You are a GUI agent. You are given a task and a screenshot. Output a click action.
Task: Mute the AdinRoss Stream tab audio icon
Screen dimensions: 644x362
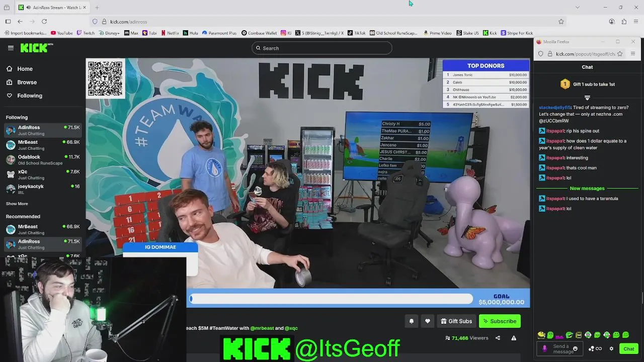click(28, 8)
